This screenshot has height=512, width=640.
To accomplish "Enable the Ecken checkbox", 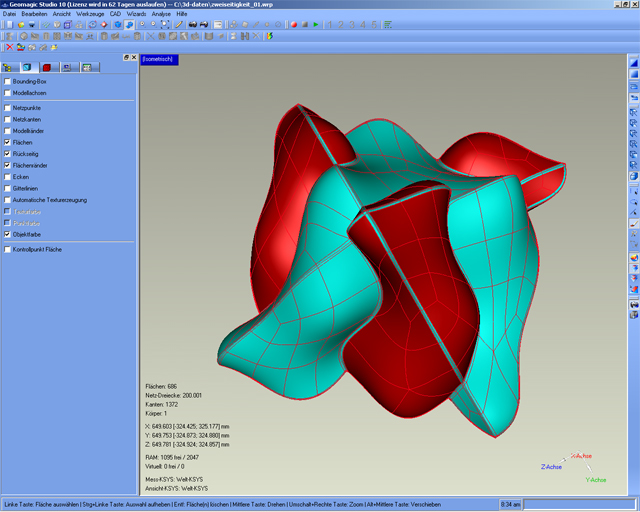I will pos(7,177).
